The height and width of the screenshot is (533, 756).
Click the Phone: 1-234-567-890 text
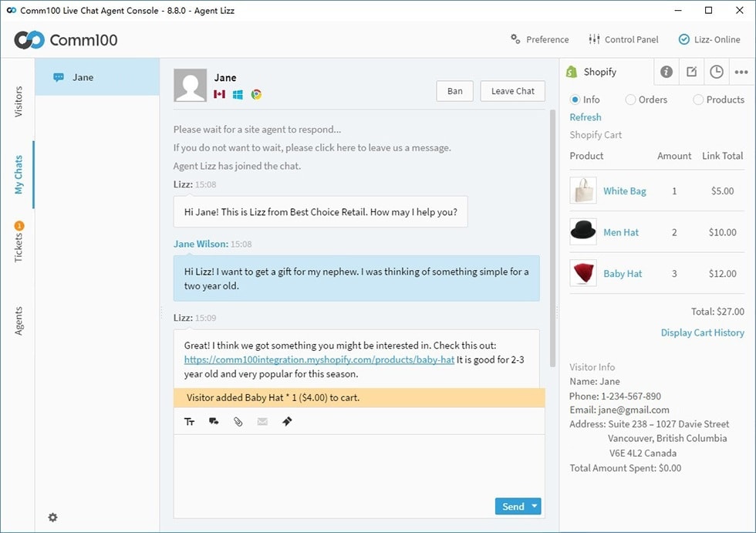tap(616, 396)
